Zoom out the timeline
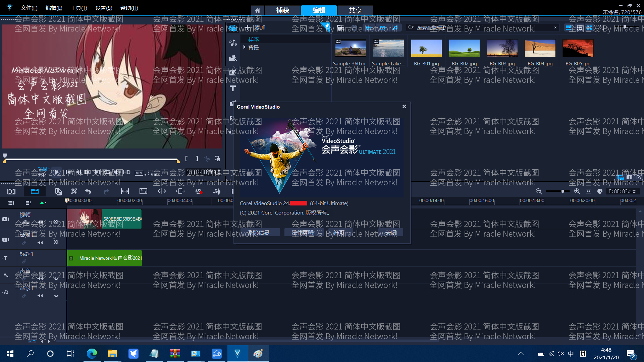This screenshot has width=644, height=362. (x=539, y=191)
